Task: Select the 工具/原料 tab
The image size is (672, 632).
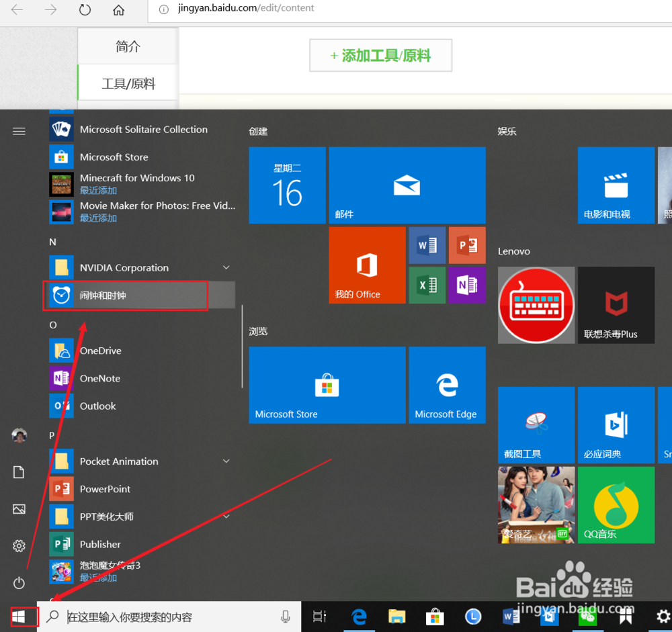Action: pos(128,83)
